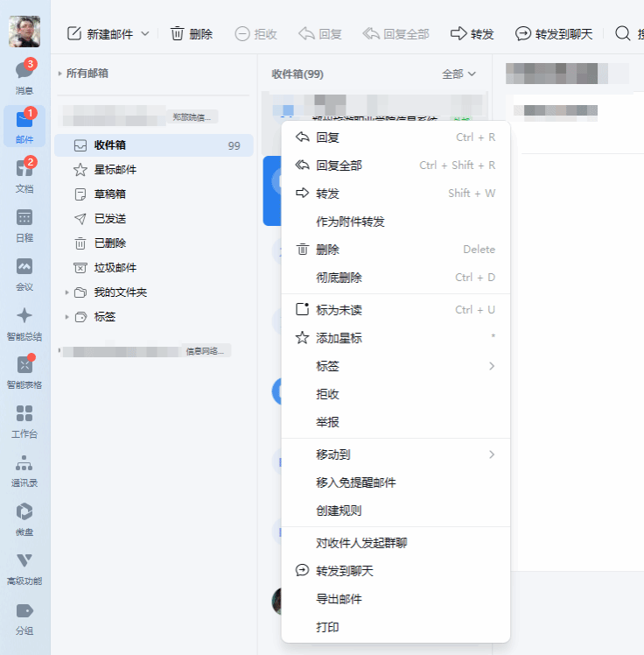Screen dimensions: 644x655
Task: Open the 全部 filter dropdown
Action: pyautogui.click(x=459, y=74)
